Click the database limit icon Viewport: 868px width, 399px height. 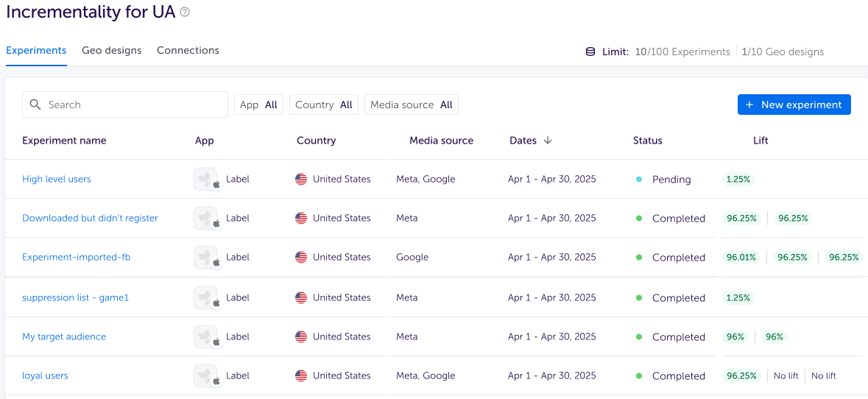pyautogui.click(x=590, y=52)
